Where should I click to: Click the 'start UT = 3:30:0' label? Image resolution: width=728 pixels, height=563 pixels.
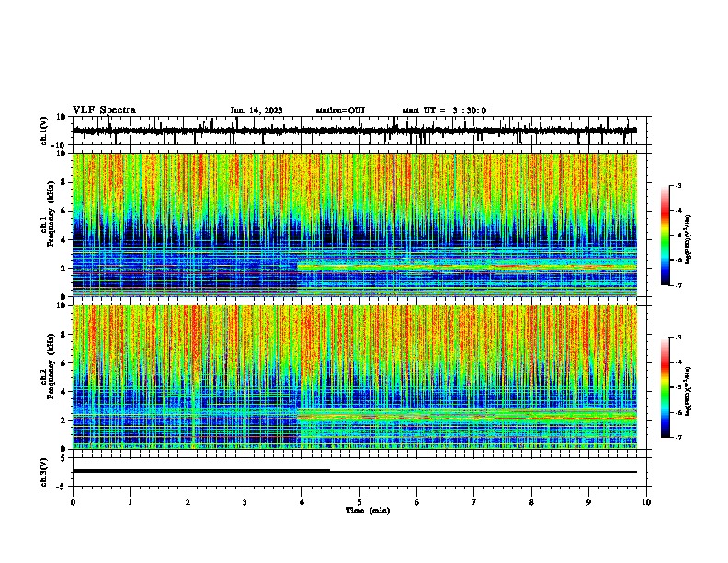pyautogui.click(x=444, y=110)
